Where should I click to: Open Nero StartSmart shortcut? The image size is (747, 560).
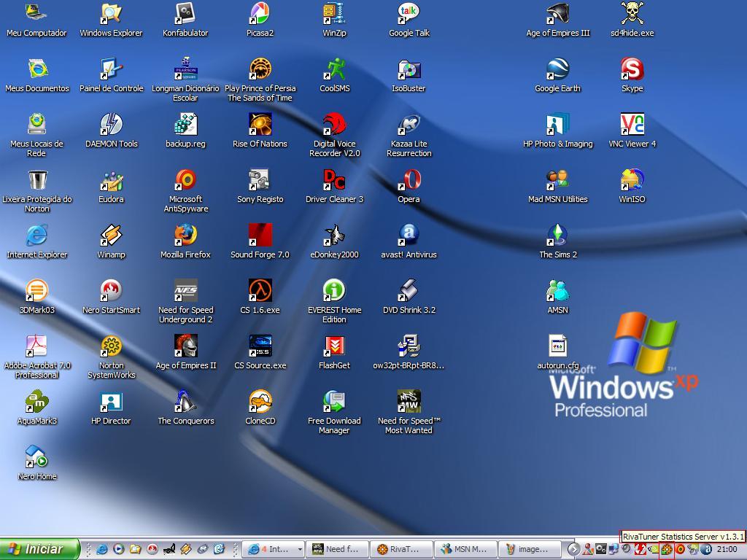(x=111, y=290)
